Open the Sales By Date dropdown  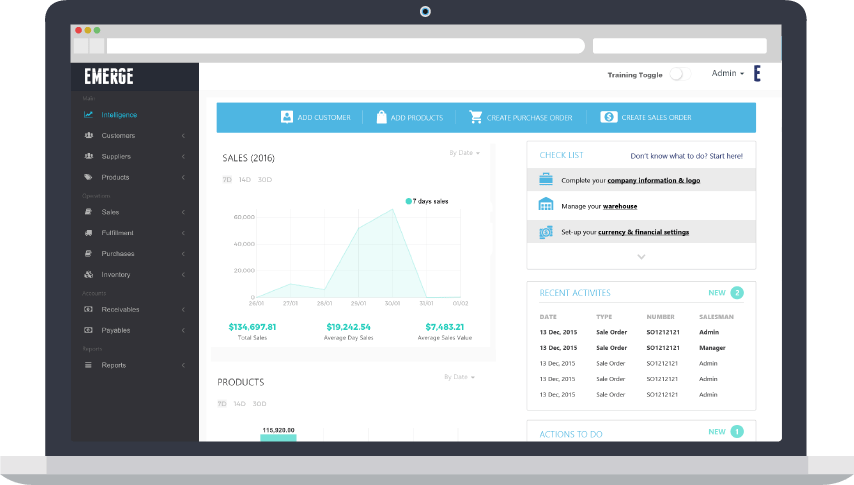(464, 153)
